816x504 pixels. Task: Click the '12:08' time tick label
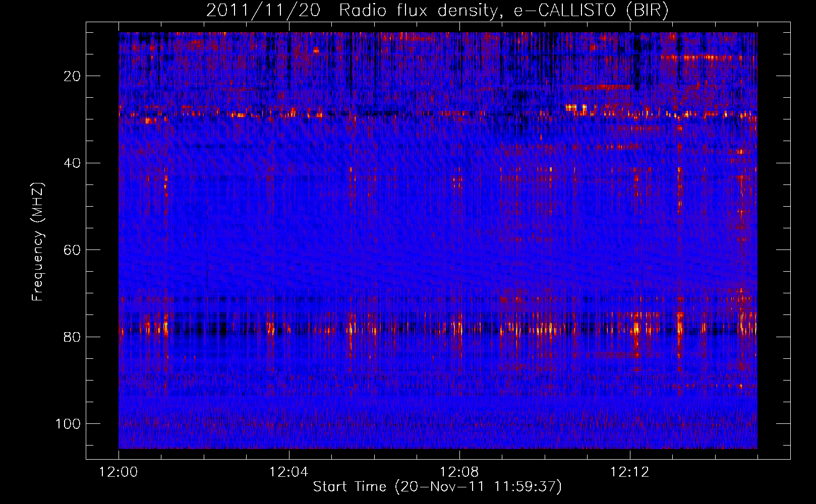pos(459,472)
